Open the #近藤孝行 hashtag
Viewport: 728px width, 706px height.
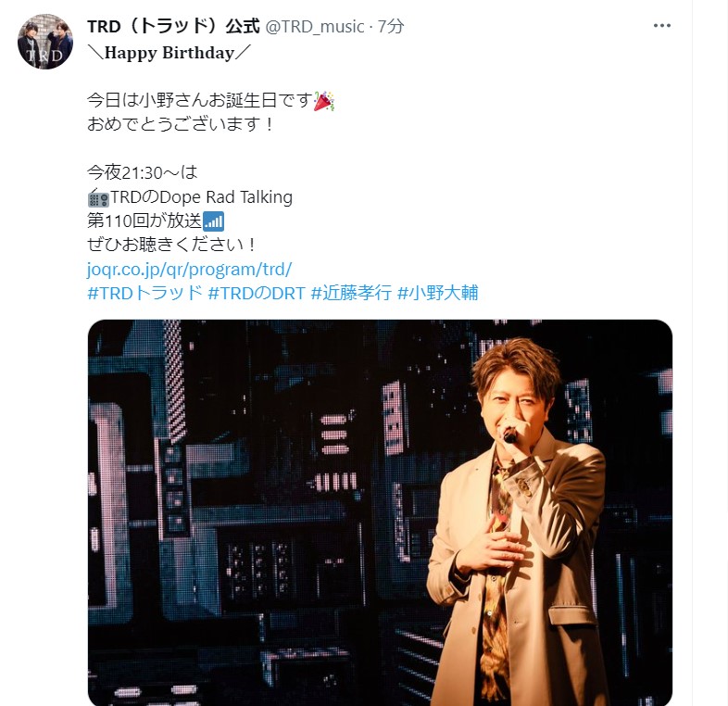tap(351, 294)
